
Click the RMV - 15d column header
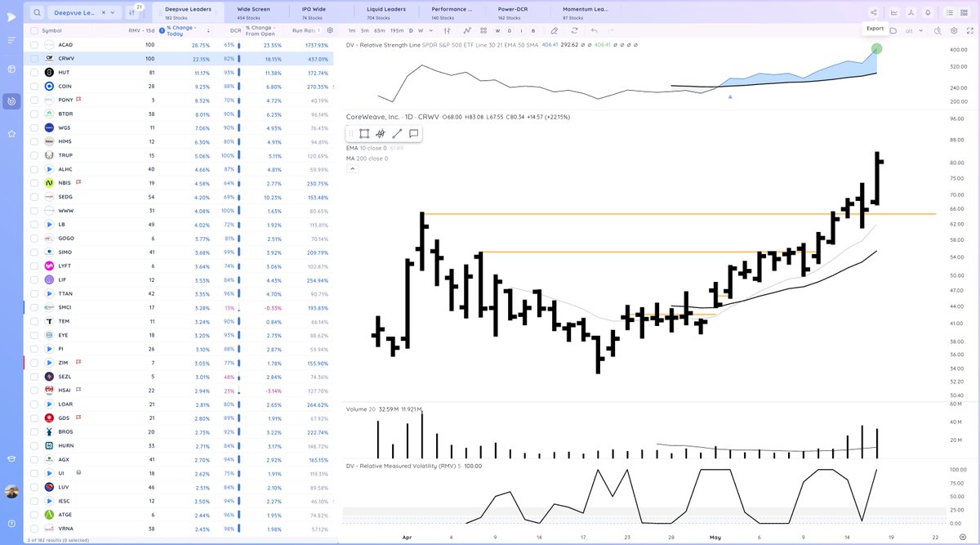(141, 30)
